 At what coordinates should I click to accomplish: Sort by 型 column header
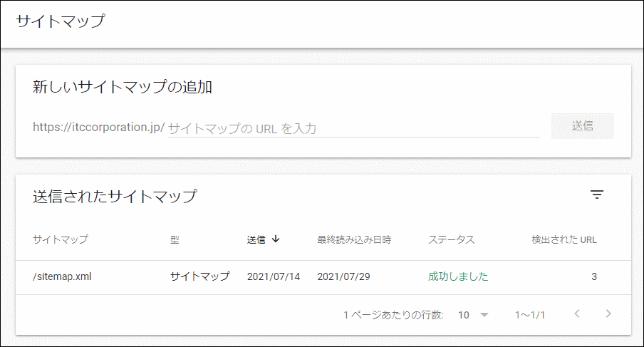coord(175,239)
